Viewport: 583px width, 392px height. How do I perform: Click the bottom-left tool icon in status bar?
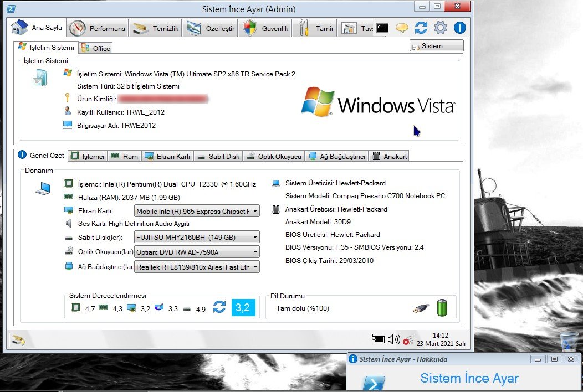pos(18,340)
